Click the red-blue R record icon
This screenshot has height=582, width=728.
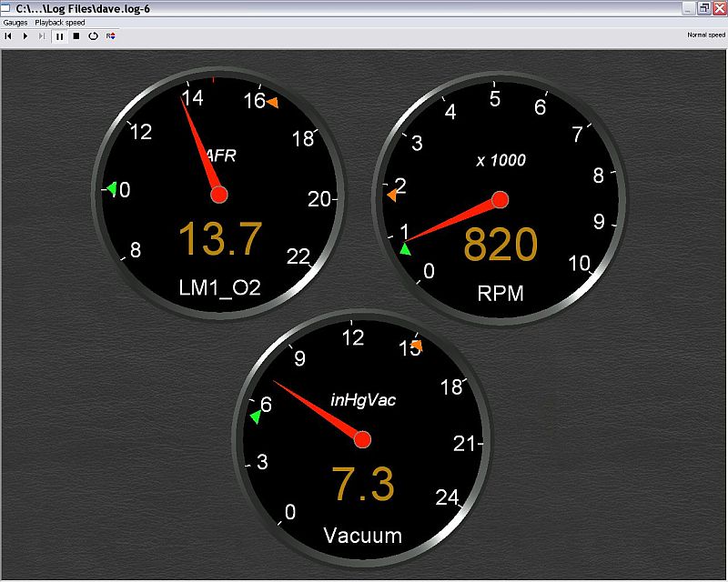[111, 36]
